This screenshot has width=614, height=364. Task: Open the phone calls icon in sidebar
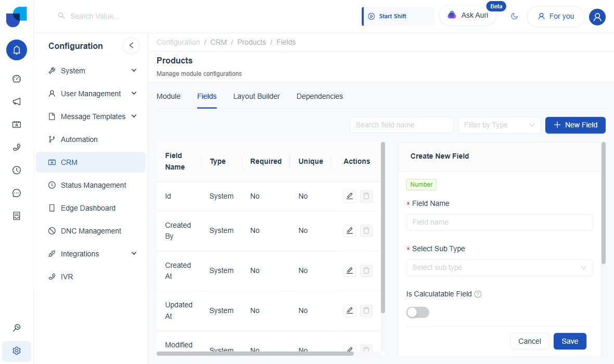(17, 148)
